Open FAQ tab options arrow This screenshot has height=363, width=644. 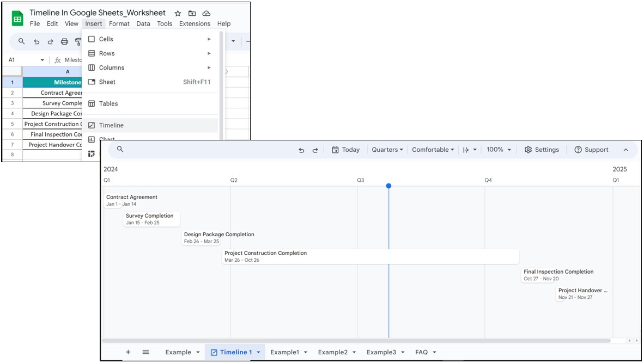click(x=435, y=352)
